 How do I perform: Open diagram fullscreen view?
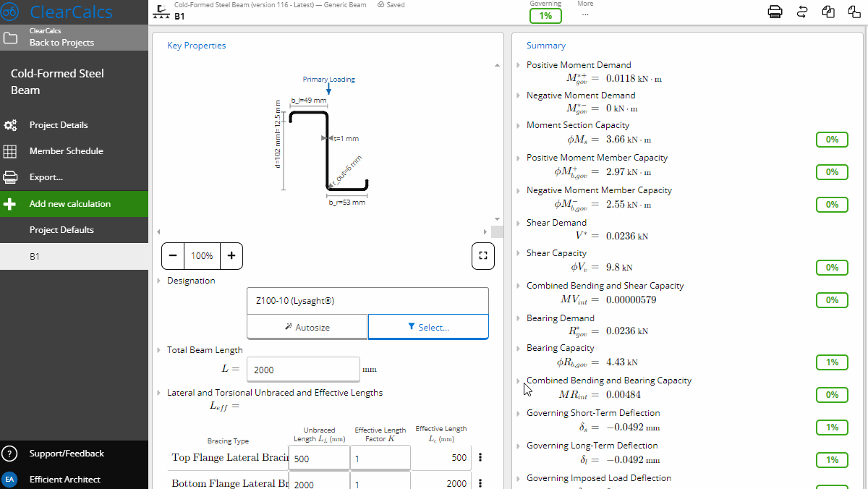point(482,255)
